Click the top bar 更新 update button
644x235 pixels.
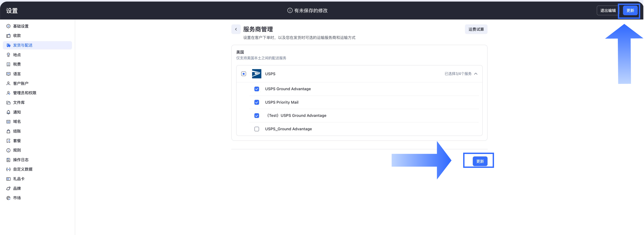pyautogui.click(x=630, y=11)
